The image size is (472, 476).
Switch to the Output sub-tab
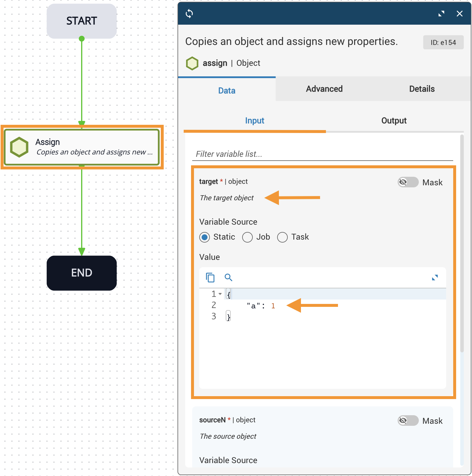point(394,121)
